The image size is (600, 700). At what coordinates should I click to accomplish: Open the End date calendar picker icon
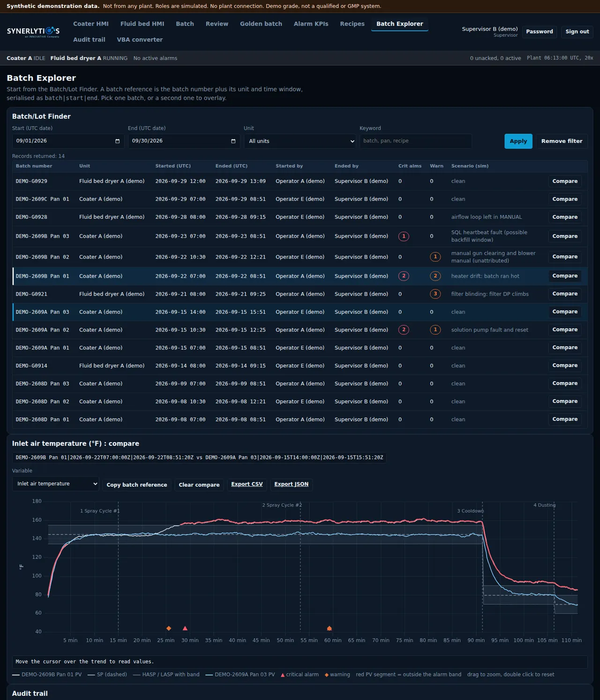tap(233, 141)
